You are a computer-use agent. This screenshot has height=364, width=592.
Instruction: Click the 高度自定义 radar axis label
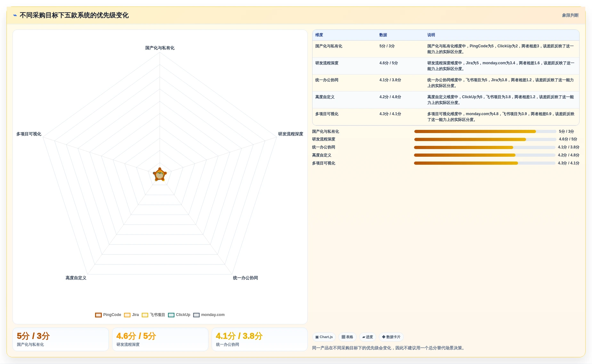pos(76,278)
